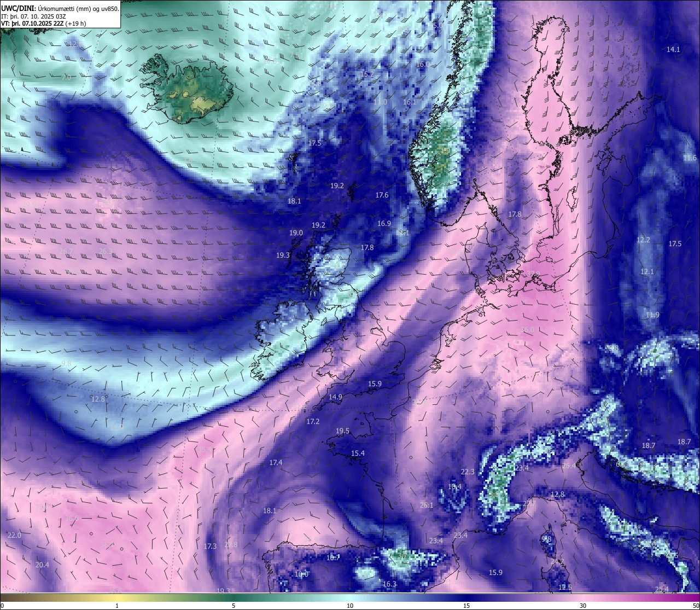Click the map value '17.3'
700x610 pixels.
click(x=210, y=546)
